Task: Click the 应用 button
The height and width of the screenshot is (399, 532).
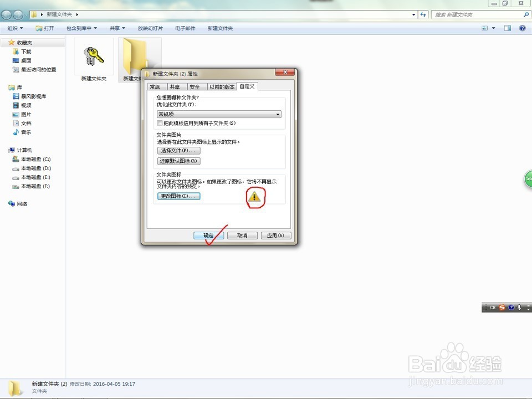Action: (x=276, y=236)
